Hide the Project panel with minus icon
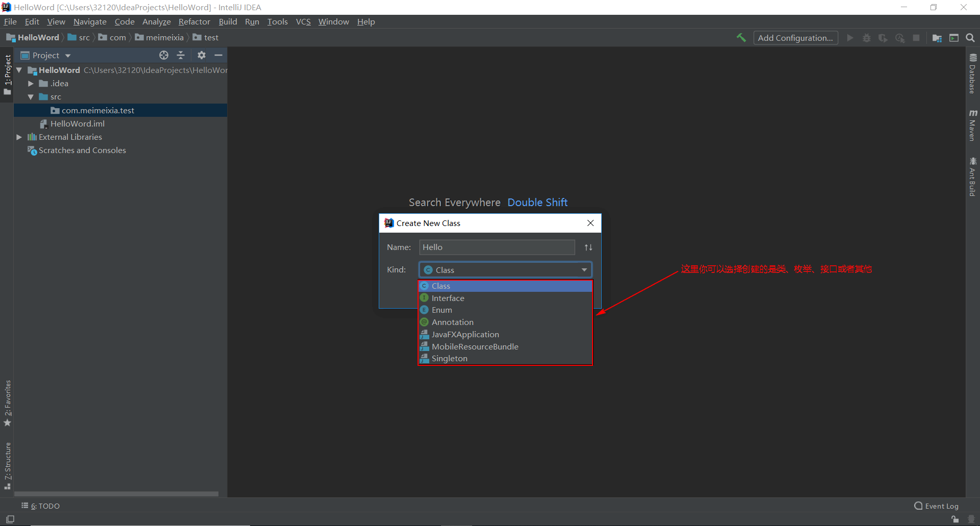 218,55
